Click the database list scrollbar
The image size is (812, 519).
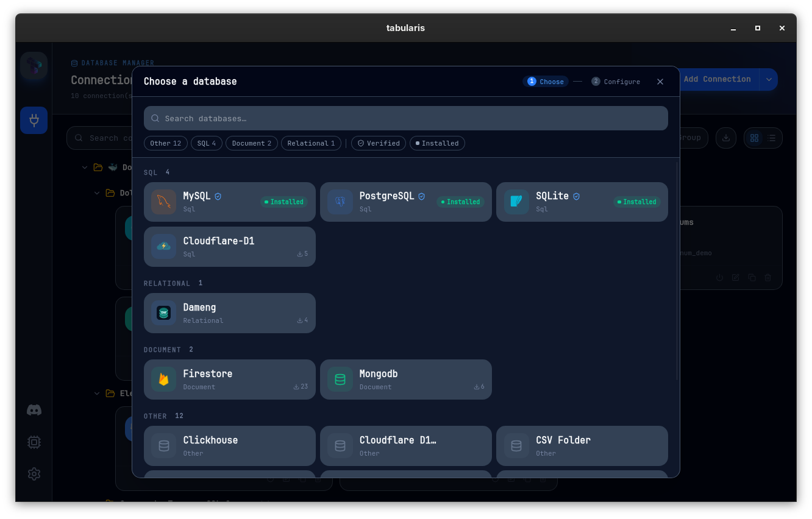point(677,271)
